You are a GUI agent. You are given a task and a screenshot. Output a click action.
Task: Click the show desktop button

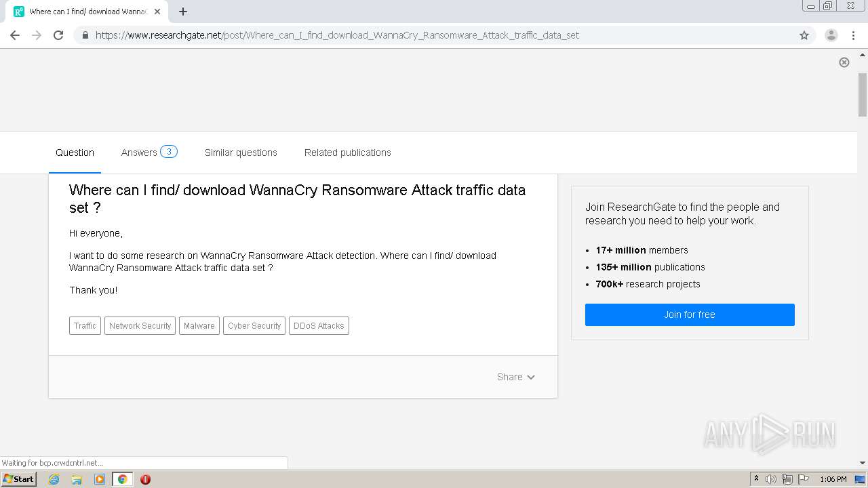[861, 479]
